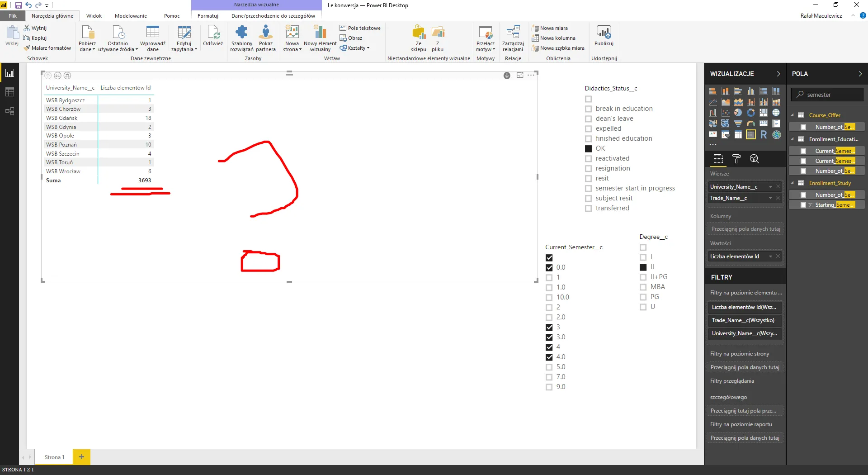The width and height of the screenshot is (868, 475).
Task: Open Ostatnio używane źródła dropdown
Action: click(x=118, y=38)
